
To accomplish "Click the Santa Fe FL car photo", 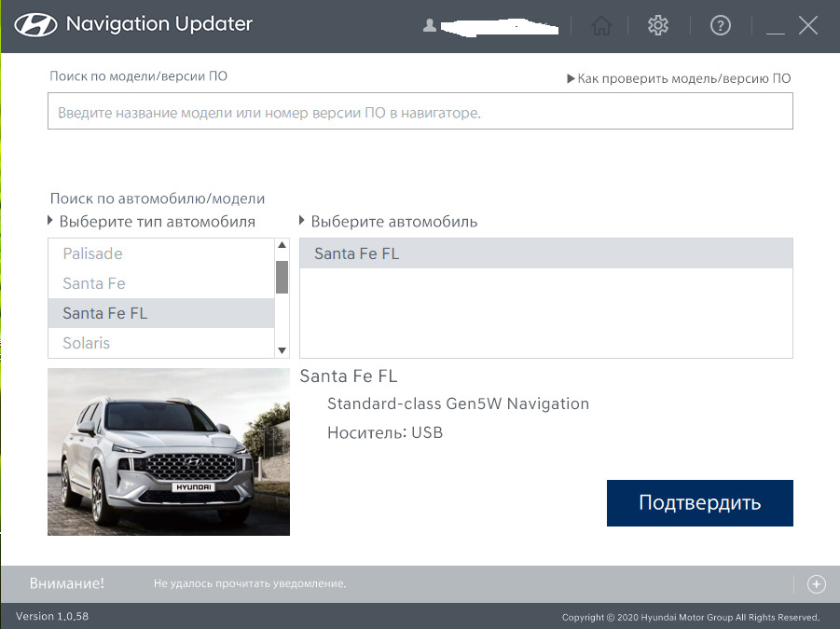I will click(x=169, y=452).
